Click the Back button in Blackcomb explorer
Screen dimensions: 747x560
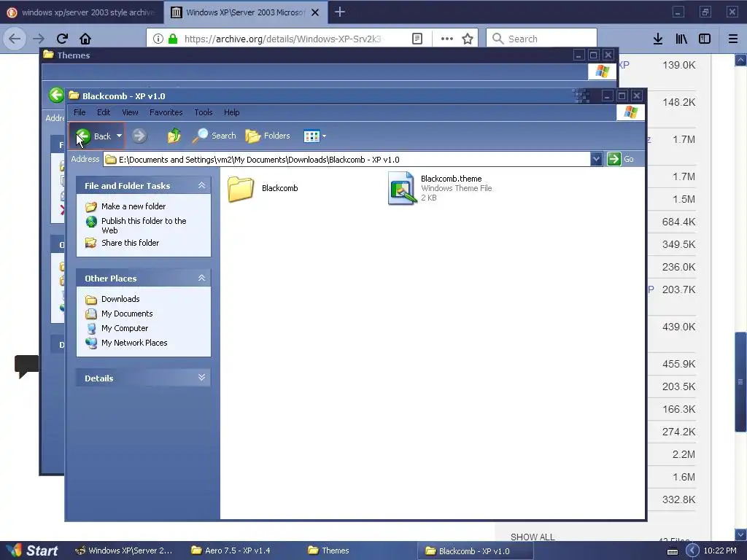click(x=93, y=136)
